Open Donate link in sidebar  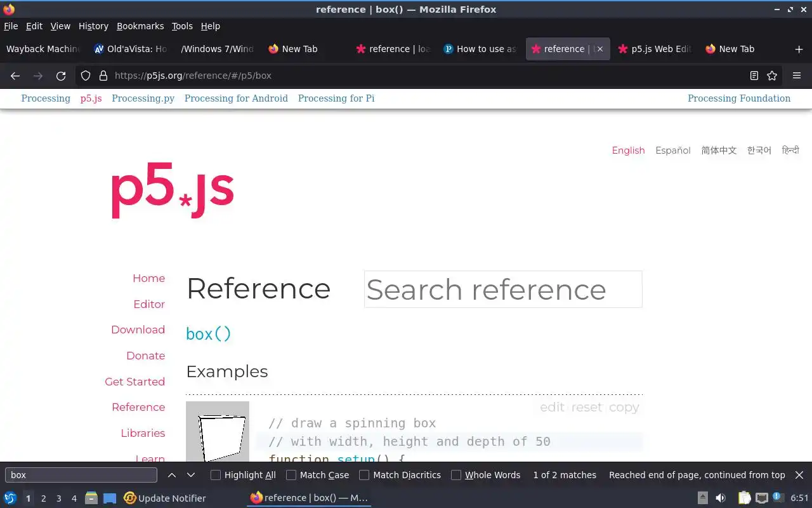145,356
